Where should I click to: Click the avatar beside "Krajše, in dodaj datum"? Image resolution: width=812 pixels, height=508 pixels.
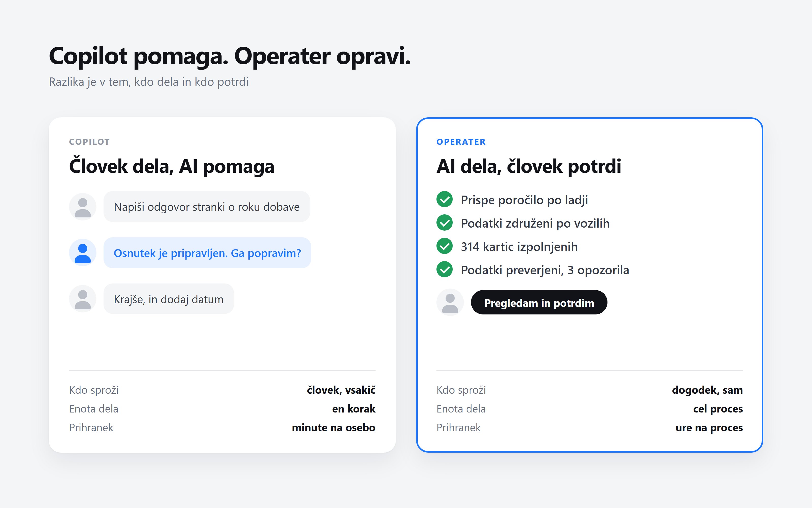[x=82, y=299]
